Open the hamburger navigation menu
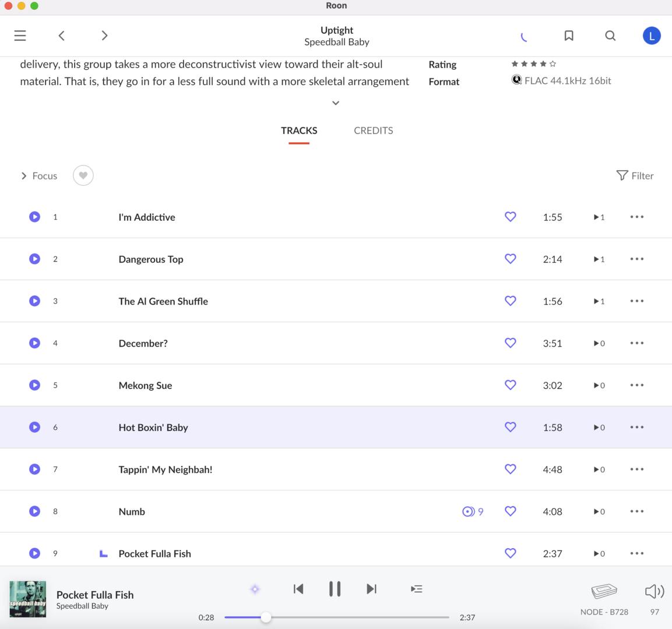This screenshot has width=672, height=629. (x=20, y=36)
